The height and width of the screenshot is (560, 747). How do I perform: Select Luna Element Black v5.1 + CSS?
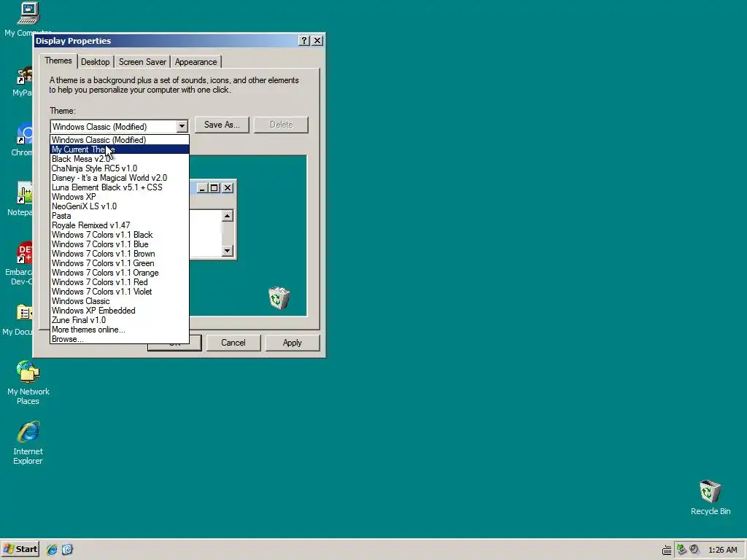120,187
